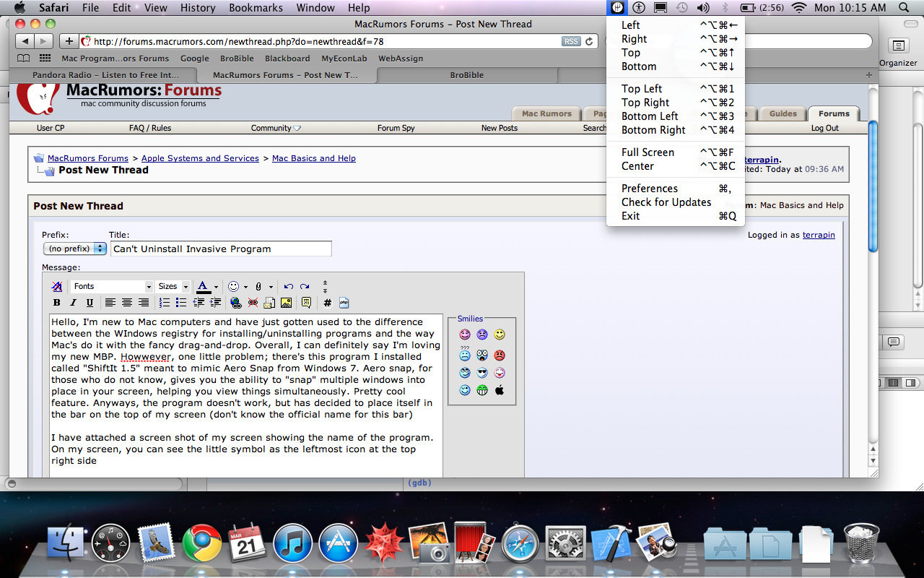Click the Log Out link
924x578 pixels.
coord(825,128)
